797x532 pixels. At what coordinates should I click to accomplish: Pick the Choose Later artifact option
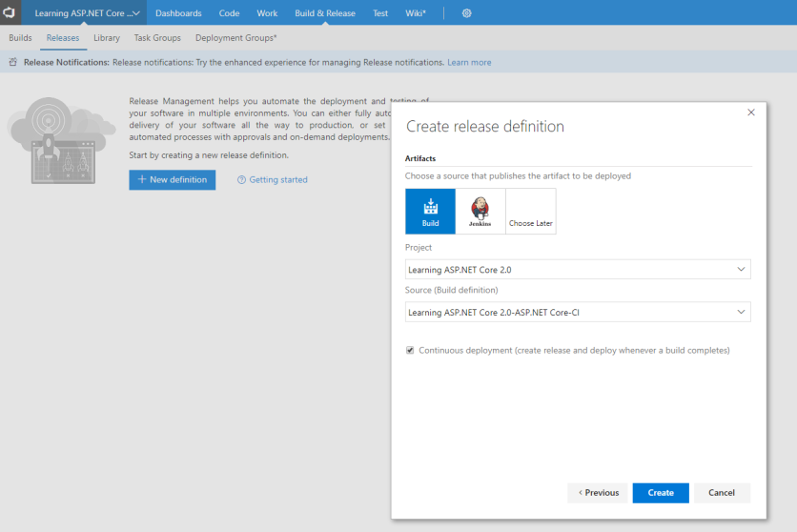531,212
